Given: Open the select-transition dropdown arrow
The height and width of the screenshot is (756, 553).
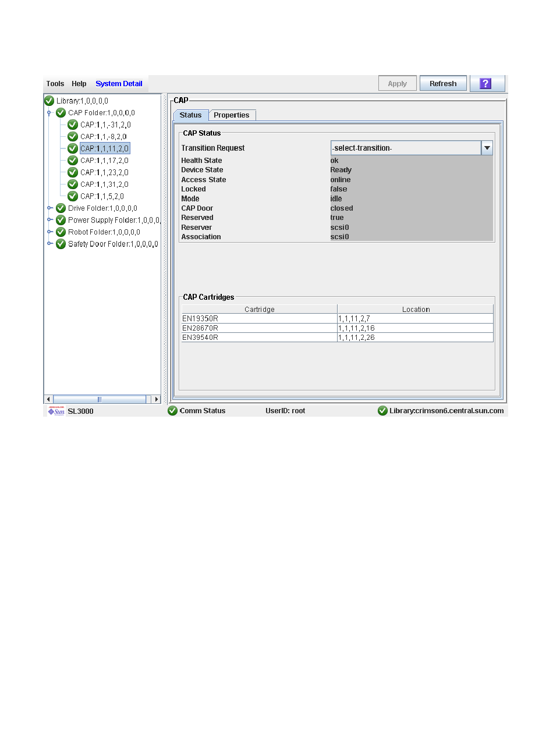Looking at the screenshot, I should click(487, 148).
